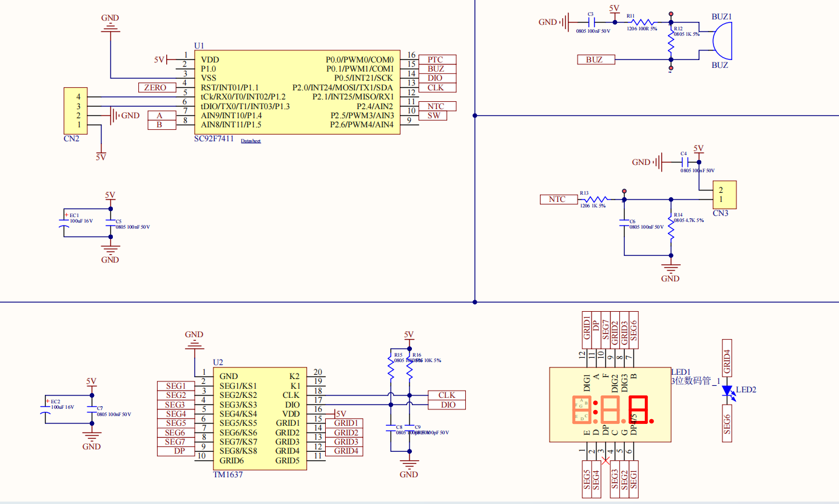Select the LED1 three-digit display symbol

(610, 405)
